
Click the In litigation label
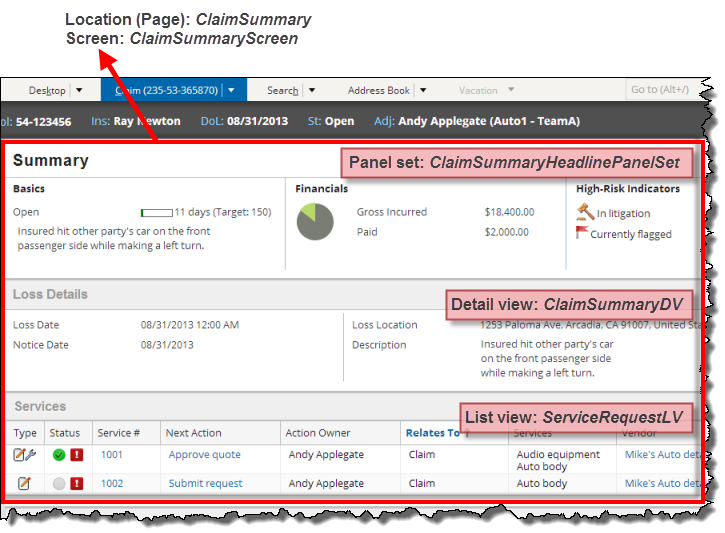[623, 213]
